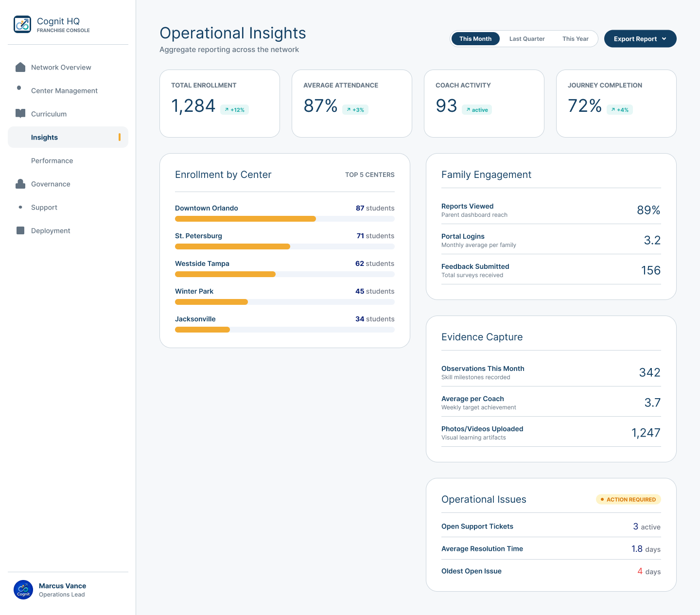Click the Cognit HQ logo icon
The height and width of the screenshot is (615, 700).
tap(22, 24)
